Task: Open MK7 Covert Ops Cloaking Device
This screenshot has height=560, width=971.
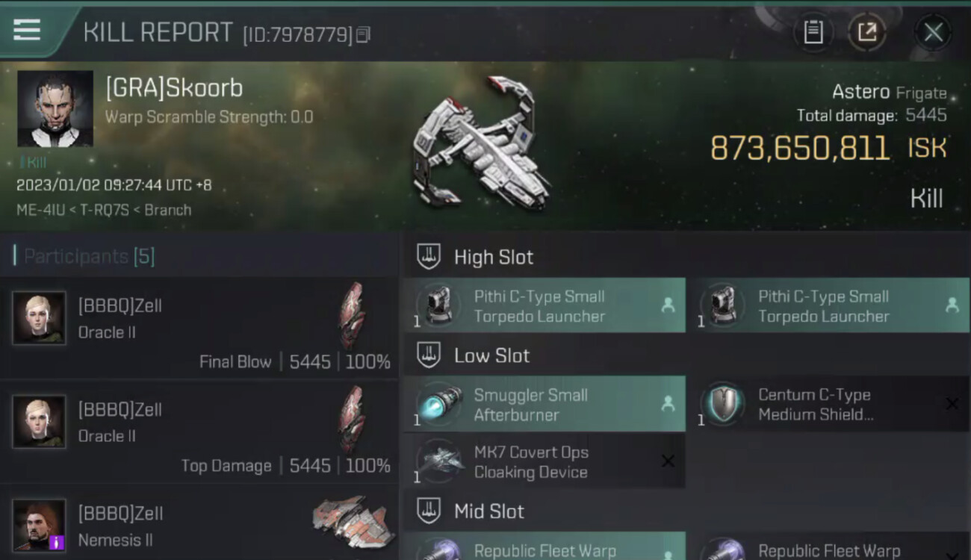Action: [545, 461]
